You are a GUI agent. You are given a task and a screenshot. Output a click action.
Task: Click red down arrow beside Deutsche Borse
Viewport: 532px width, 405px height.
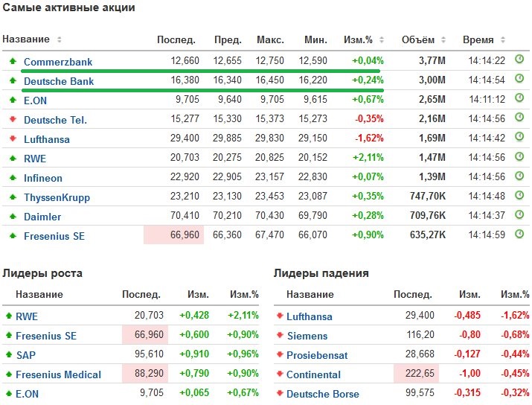click(280, 393)
